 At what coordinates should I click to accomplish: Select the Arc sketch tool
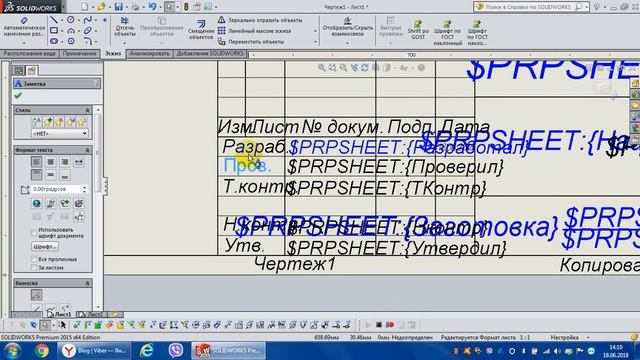(x=71, y=30)
